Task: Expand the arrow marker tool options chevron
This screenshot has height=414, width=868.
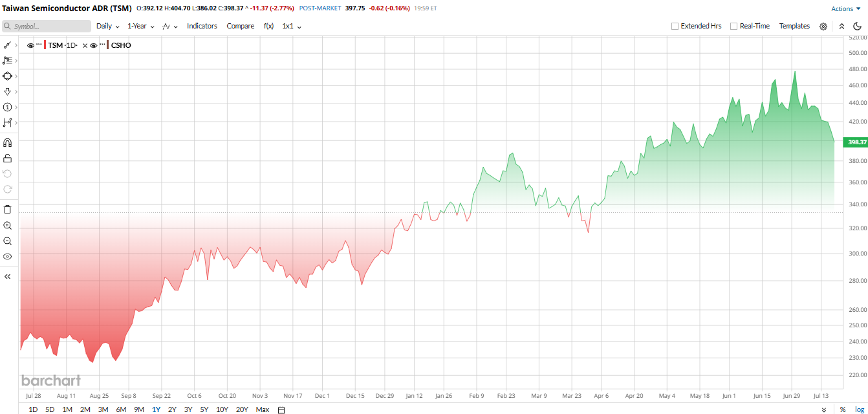Action: (16, 91)
